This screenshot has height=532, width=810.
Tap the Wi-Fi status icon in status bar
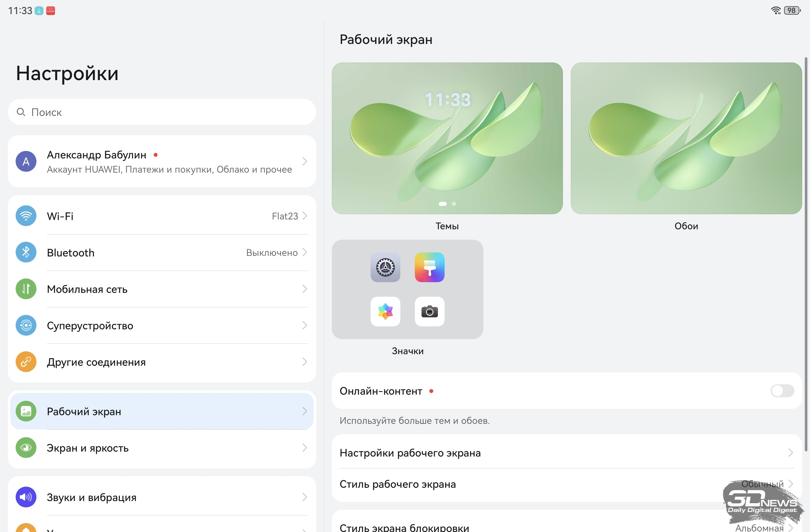point(776,10)
